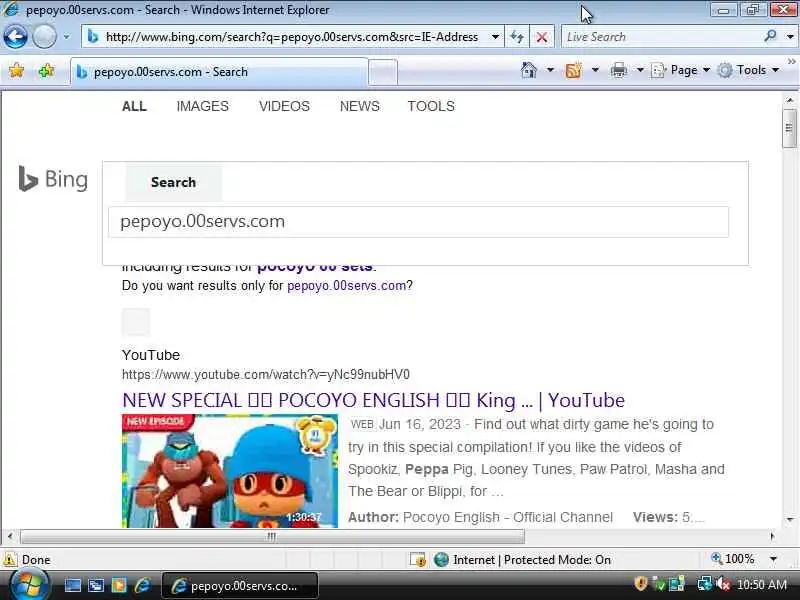Click the Pocoyo video thumbnail
Screen dimensions: 800x600
pyautogui.click(x=230, y=471)
